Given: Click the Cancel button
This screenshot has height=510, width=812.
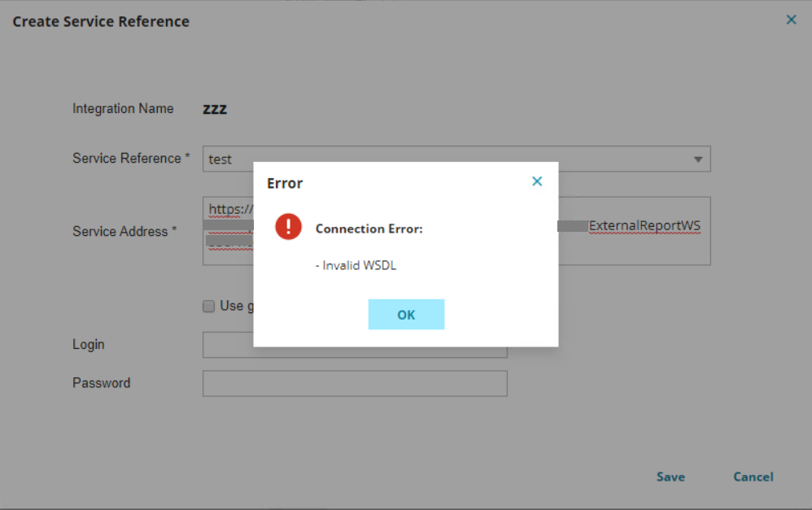Looking at the screenshot, I should click(x=753, y=477).
